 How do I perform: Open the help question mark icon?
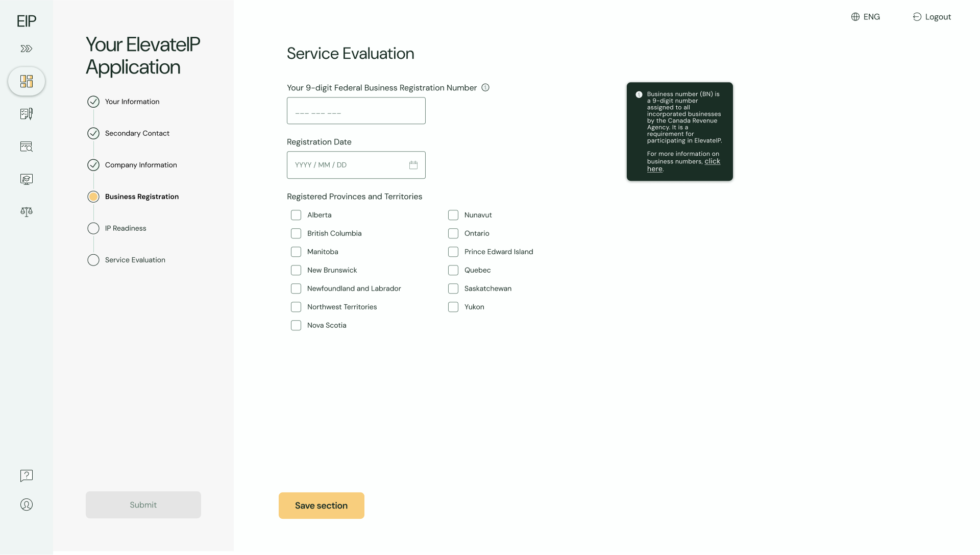click(x=27, y=476)
